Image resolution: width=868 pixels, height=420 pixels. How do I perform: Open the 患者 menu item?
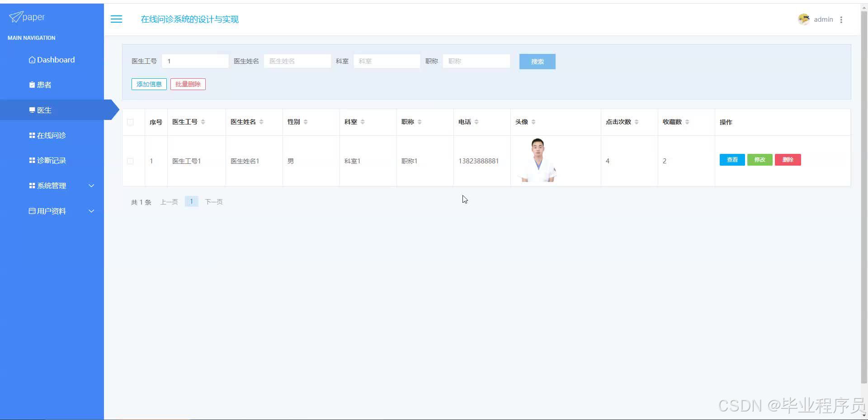[x=52, y=85]
